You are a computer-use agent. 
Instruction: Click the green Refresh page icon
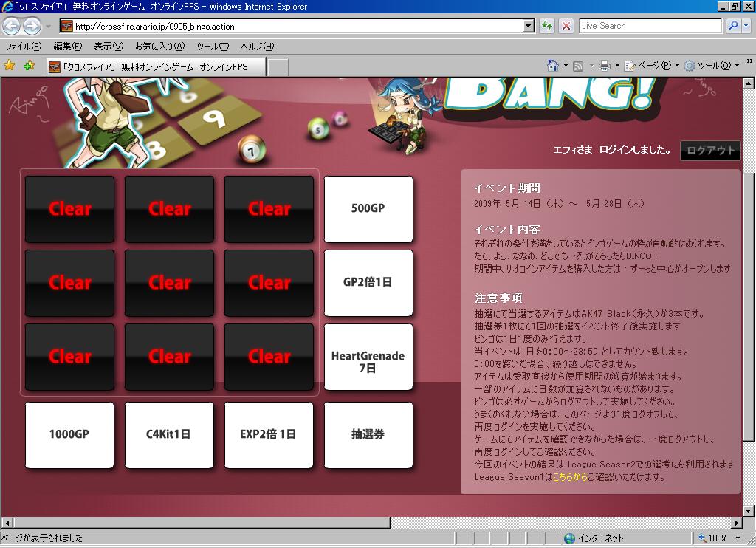pos(547,26)
